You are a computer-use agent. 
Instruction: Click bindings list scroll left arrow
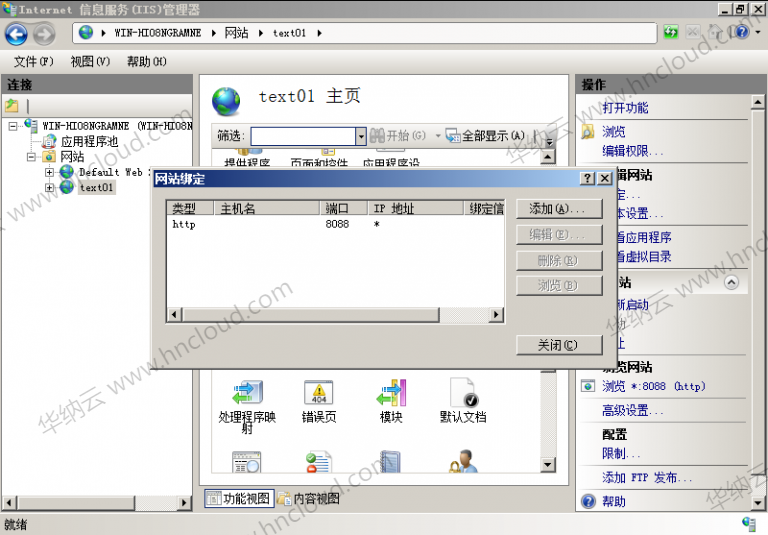(174, 314)
